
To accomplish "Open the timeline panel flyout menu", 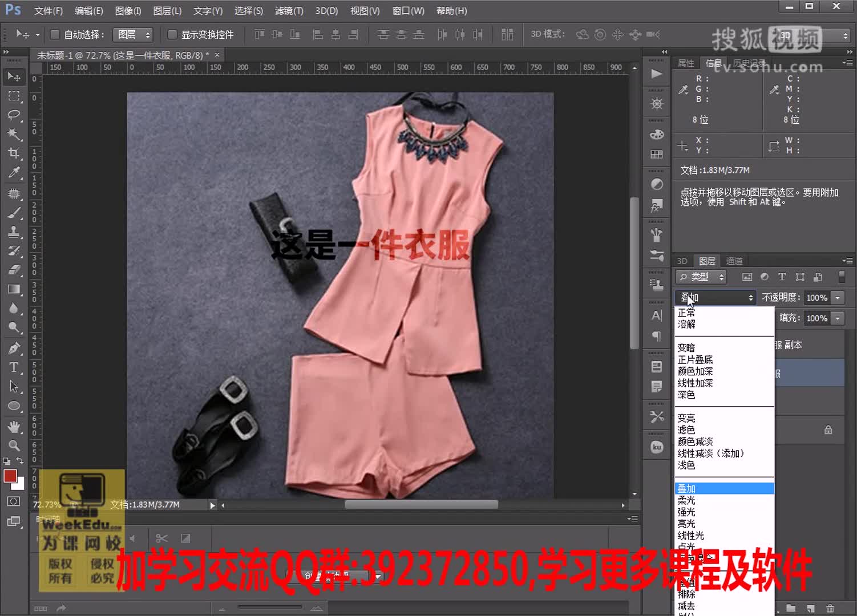I will (x=632, y=518).
